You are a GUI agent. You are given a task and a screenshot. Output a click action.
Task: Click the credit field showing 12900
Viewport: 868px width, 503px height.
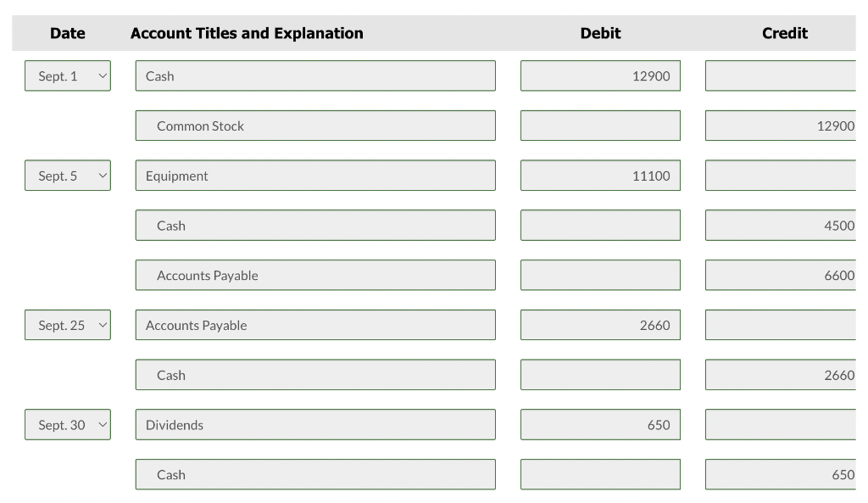[781, 126]
